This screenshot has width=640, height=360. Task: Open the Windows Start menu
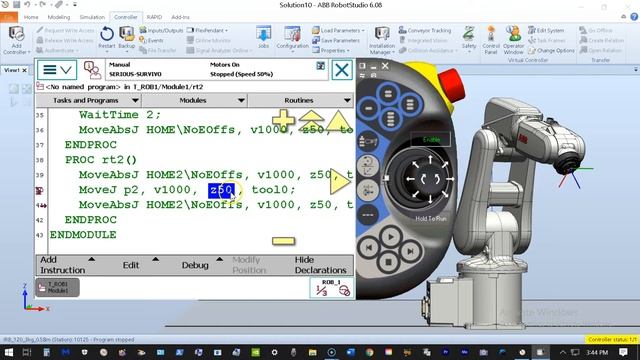[8, 352]
